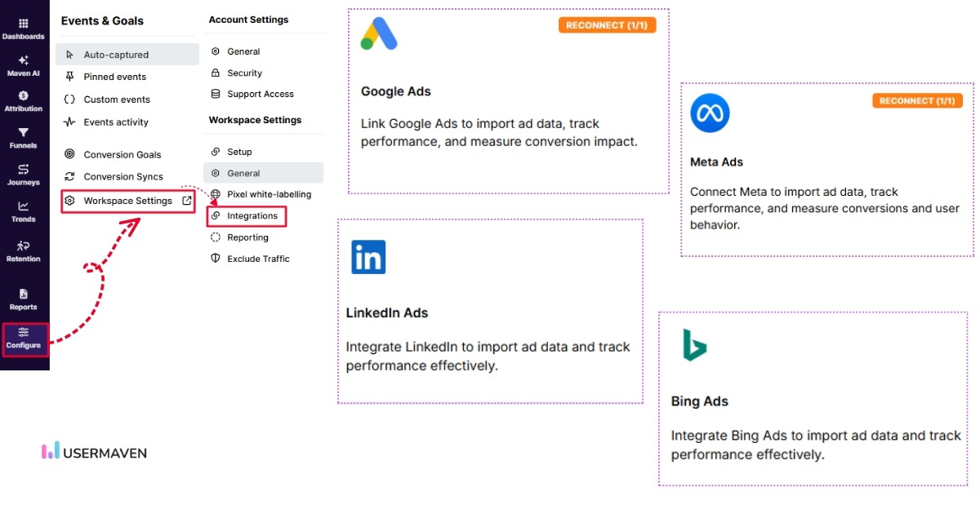Select the Meta Ads logo
The width and height of the screenshot is (980, 514).
point(710,113)
